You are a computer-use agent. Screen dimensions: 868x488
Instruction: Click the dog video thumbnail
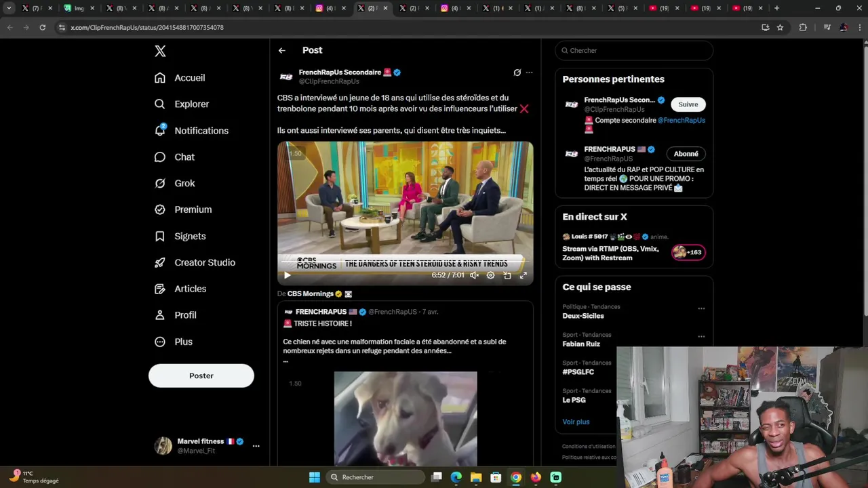click(406, 418)
